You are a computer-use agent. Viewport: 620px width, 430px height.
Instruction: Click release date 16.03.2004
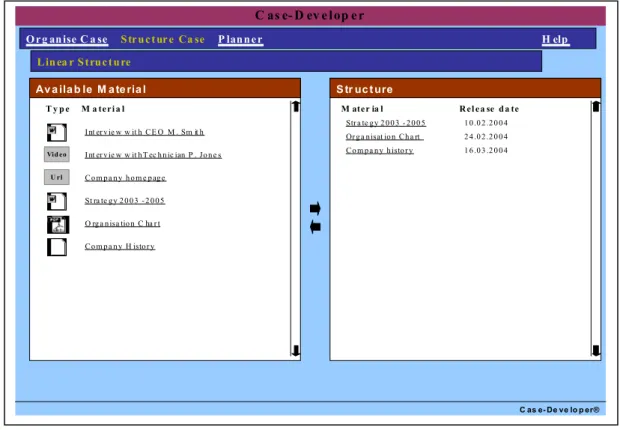(x=486, y=151)
